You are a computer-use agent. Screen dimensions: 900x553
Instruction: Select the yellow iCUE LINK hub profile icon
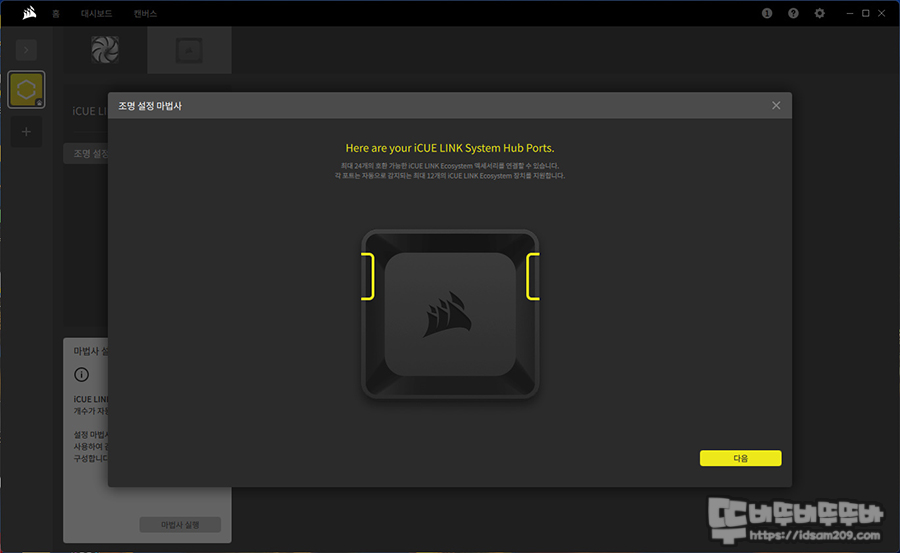click(x=26, y=90)
